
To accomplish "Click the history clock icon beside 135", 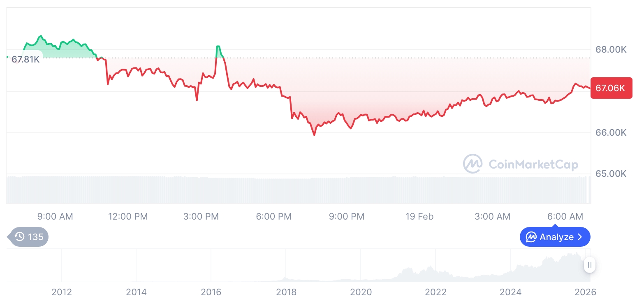I will pyautogui.click(x=19, y=237).
